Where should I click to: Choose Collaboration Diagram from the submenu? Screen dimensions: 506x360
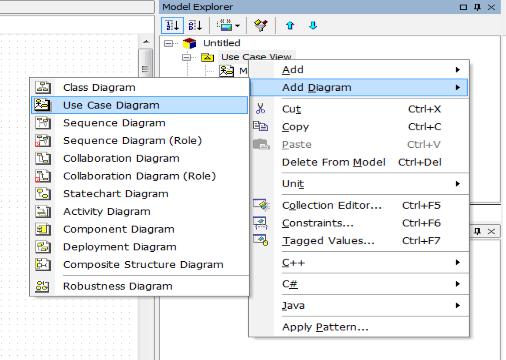pos(139,158)
